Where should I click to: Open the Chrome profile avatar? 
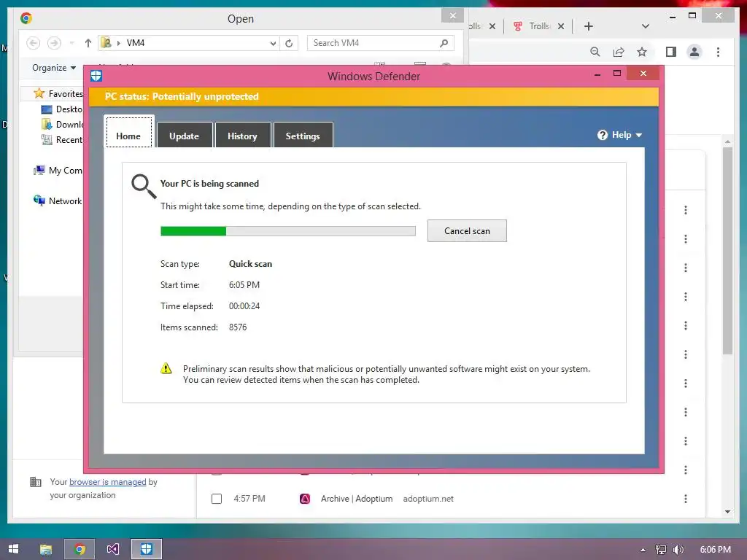click(694, 52)
